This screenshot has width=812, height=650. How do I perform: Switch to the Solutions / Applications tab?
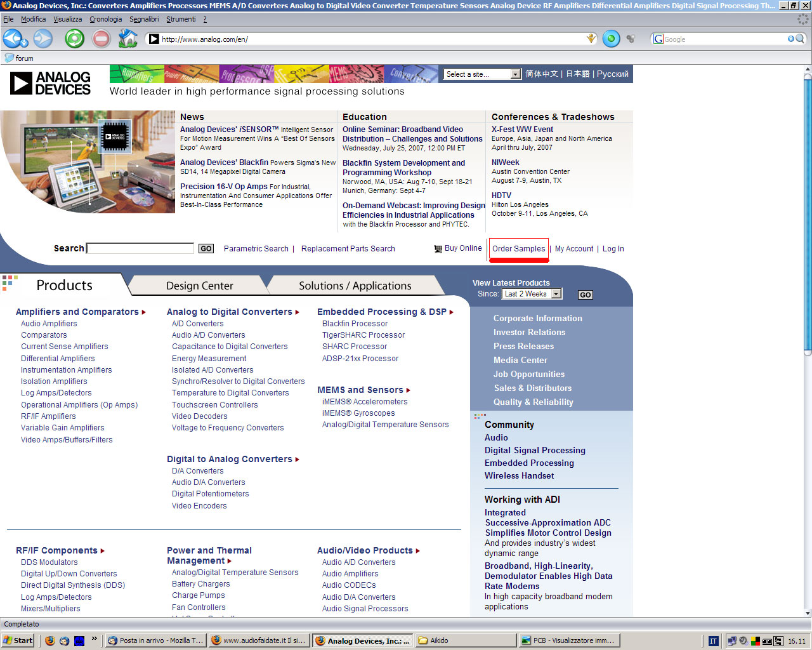tap(355, 286)
